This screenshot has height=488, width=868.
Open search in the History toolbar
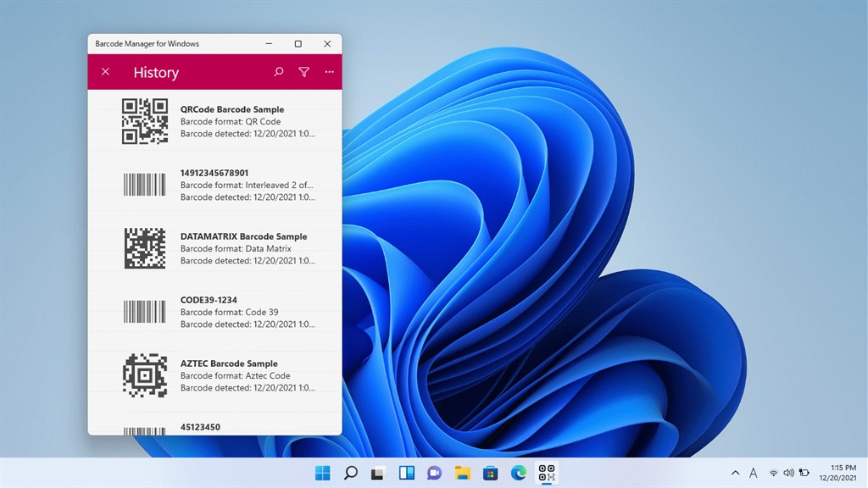click(x=278, y=72)
